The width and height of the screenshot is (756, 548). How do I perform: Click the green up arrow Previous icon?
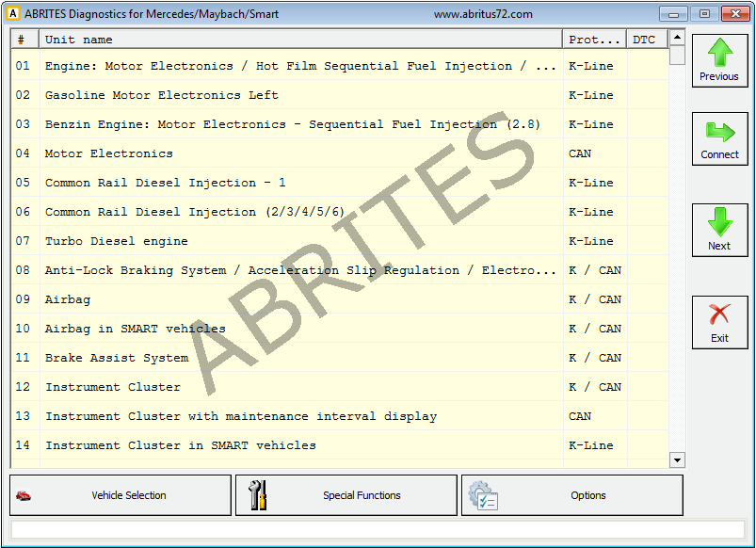click(719, 53)
